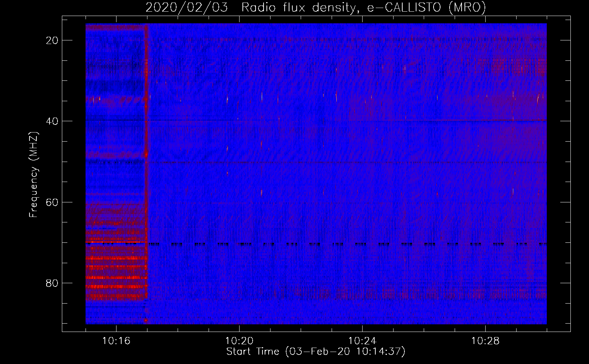Click the frequency tick label 80
Viewport: 589px width, 364px height.
point(52,283)
